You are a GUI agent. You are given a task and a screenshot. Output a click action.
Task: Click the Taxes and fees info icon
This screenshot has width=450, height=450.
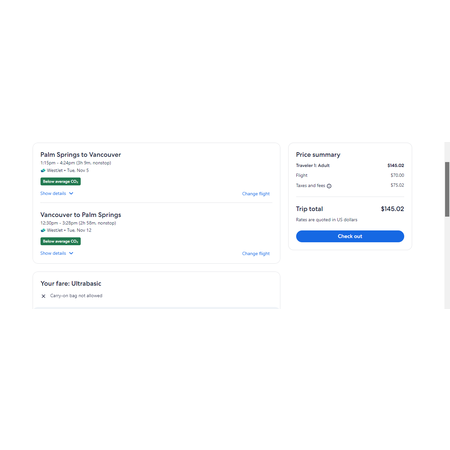point(329,186)
